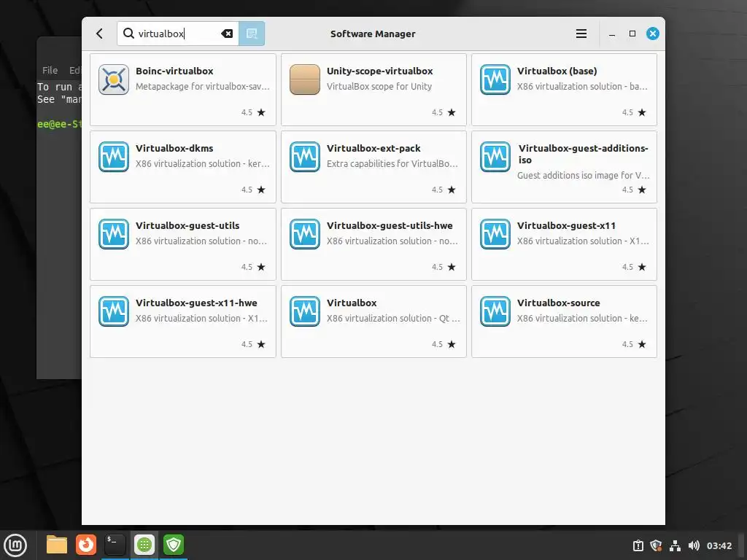Close the Software Manager window
Viewport: 747px width, 560px height.
click(653, 34)
